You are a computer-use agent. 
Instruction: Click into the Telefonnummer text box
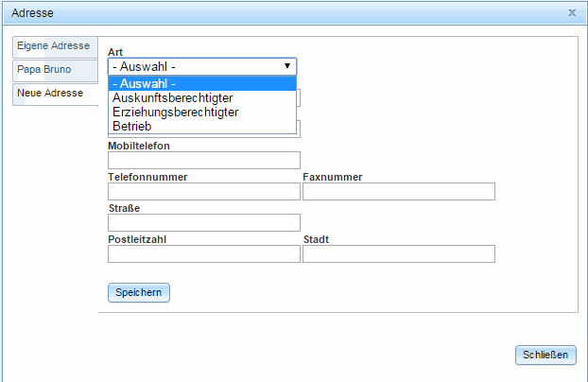pyautogui.click(x=203, y=192)
